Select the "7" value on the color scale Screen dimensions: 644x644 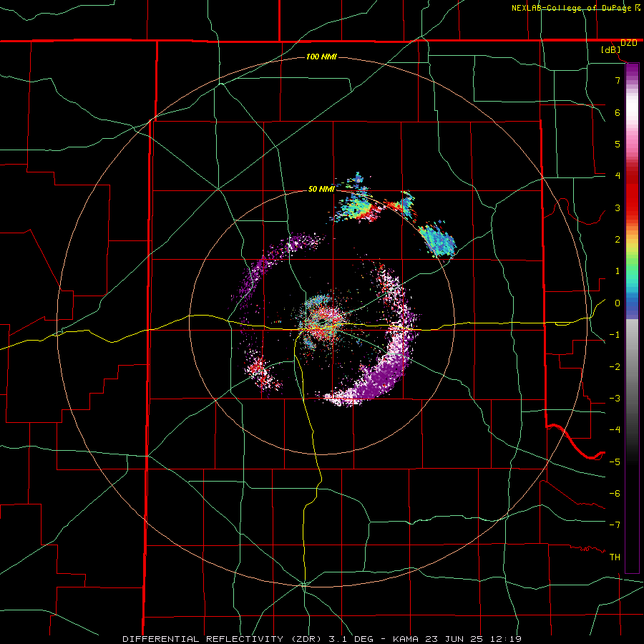[x=618, y=80]
